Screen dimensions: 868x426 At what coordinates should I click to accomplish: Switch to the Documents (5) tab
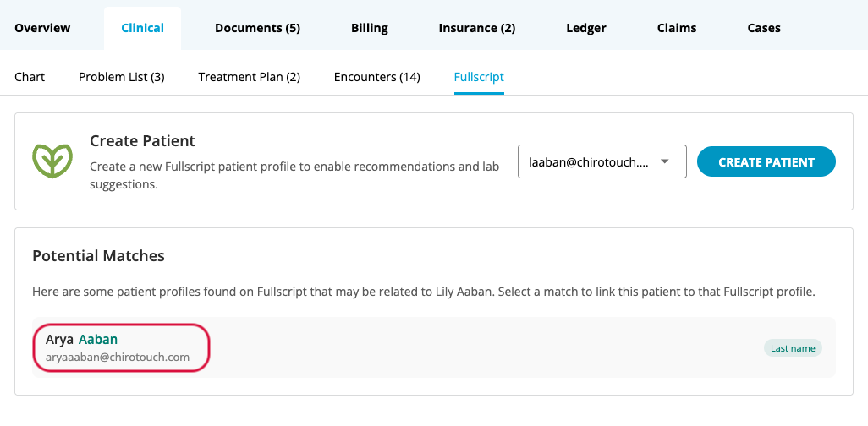click(x=257, y=28)
